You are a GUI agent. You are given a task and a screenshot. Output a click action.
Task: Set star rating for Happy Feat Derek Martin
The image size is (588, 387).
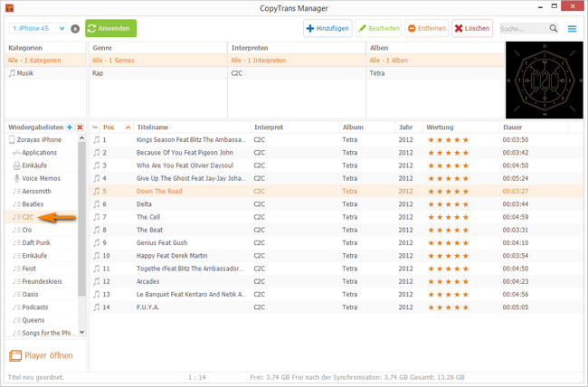(449, 256)
